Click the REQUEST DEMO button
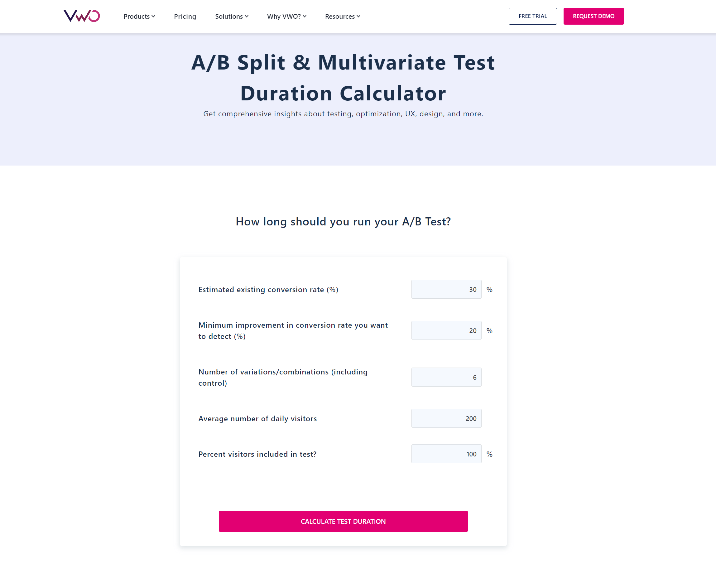 point(593,17)
